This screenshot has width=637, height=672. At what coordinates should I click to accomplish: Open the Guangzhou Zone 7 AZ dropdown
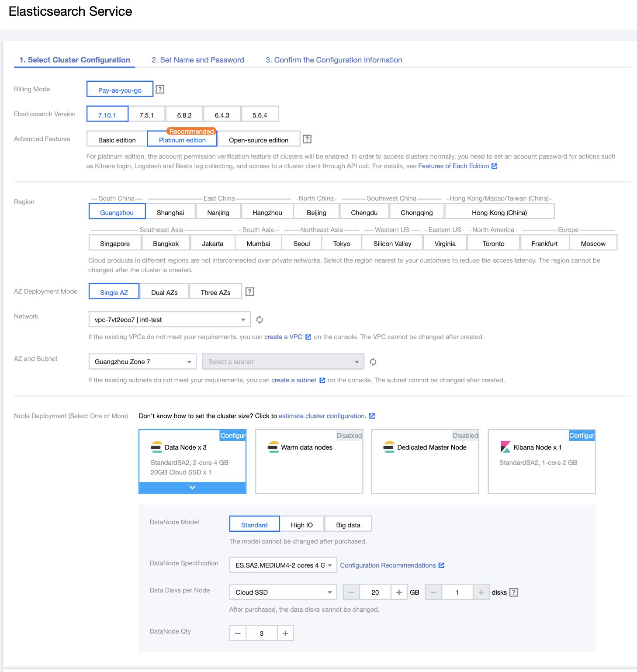click(142, 362)
